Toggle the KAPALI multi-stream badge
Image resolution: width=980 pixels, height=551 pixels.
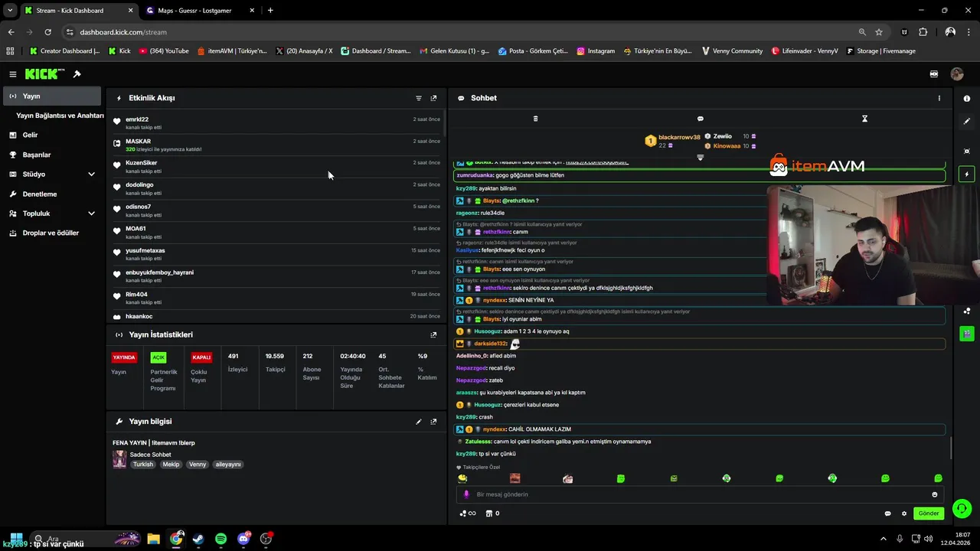[201, 357]
